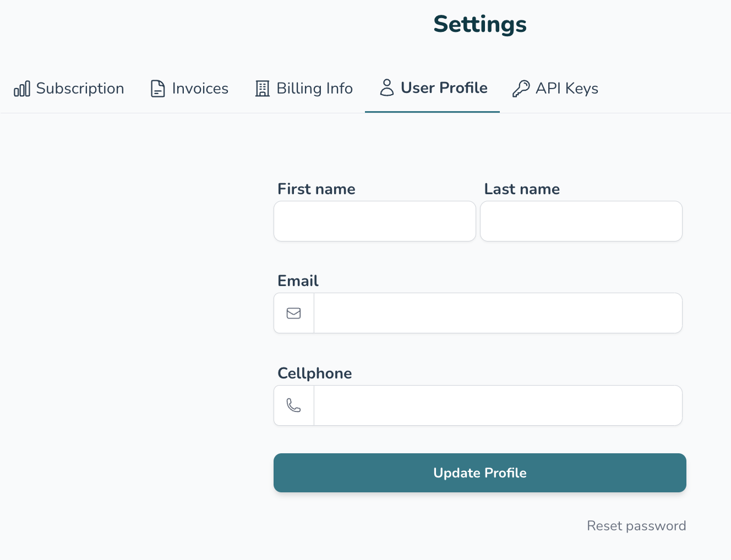Click the Settings page heading
731x560 pixels.
[x=480, y=24]
